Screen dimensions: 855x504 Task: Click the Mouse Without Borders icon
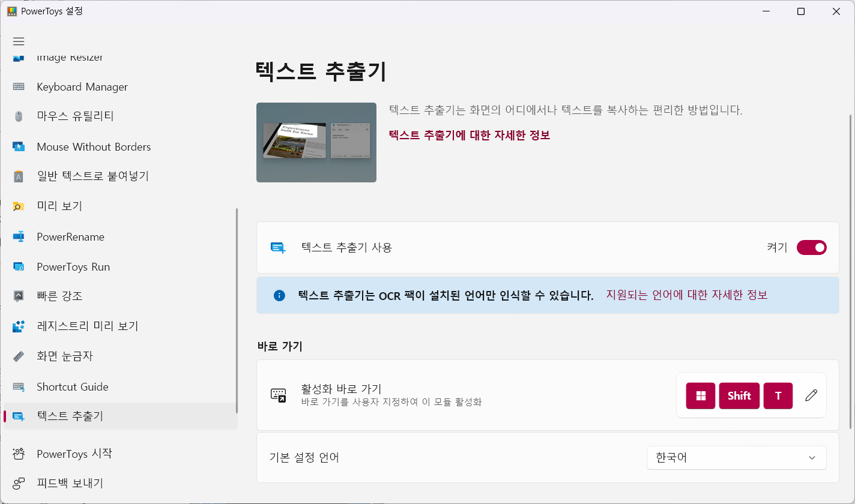(19, 146)
